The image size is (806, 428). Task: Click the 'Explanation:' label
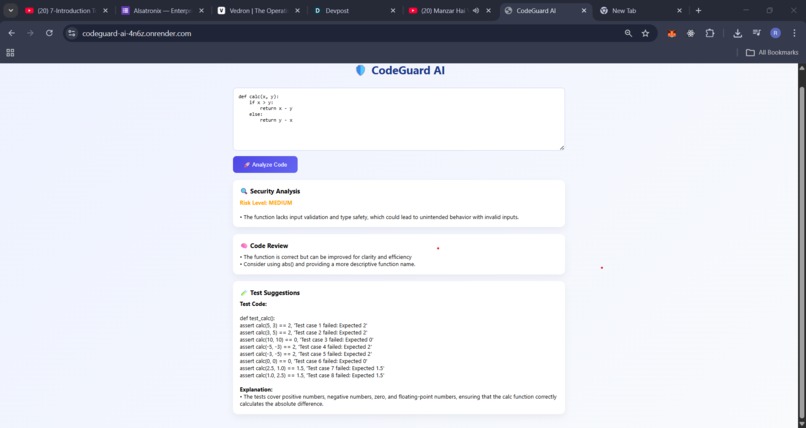(x=256, y=389)
